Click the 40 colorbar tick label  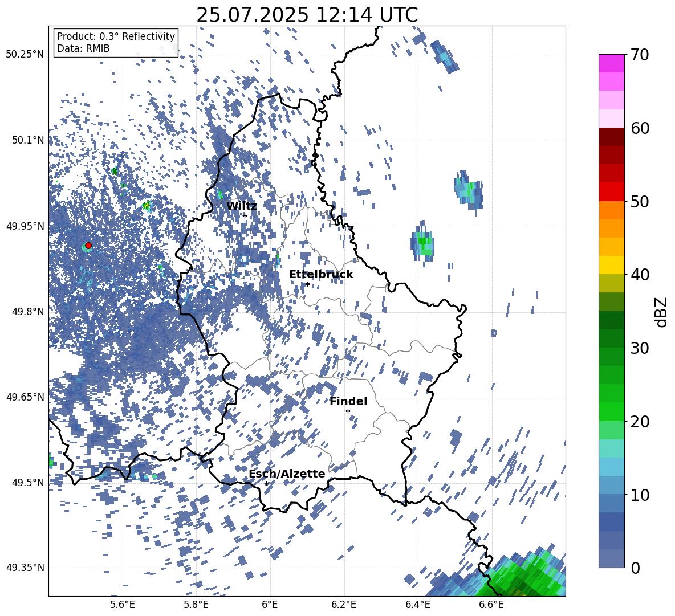(x=640, y=275)
